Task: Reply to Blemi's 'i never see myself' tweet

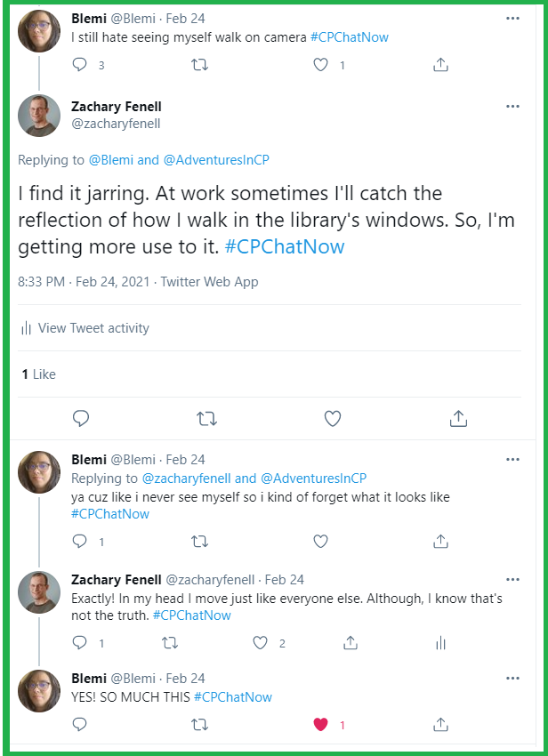Action: tap(79, 541)
